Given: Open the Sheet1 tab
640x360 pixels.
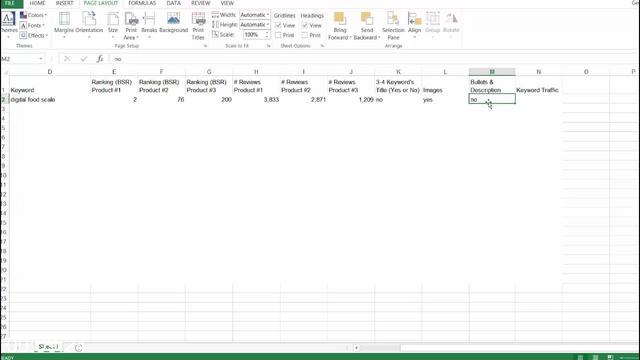Looking at the screenshot, I should pyautogui.click(x=49, y=347).
